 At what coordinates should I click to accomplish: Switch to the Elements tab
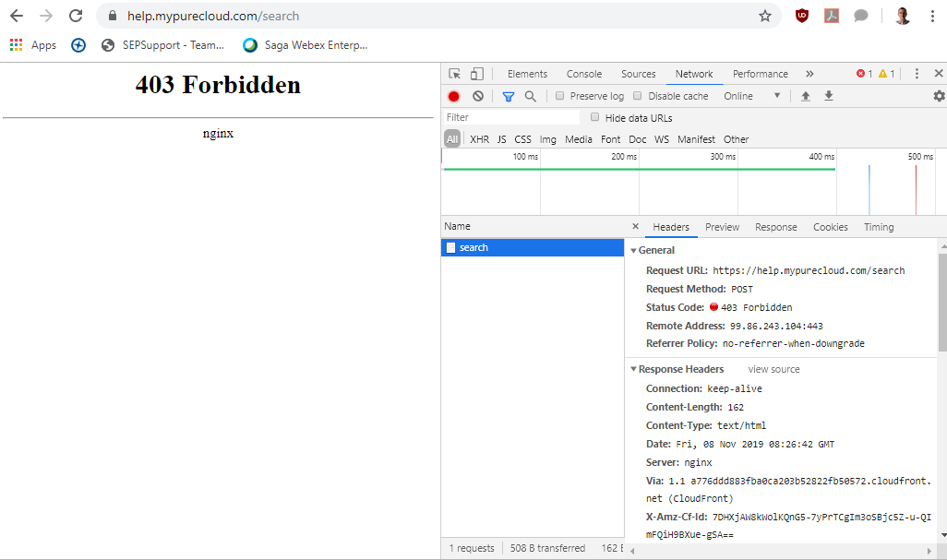pos(527,74)
